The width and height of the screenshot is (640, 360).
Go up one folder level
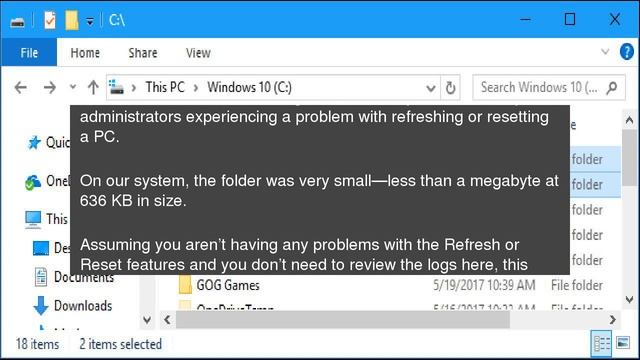pyautogui.click(x=93, y=87)
